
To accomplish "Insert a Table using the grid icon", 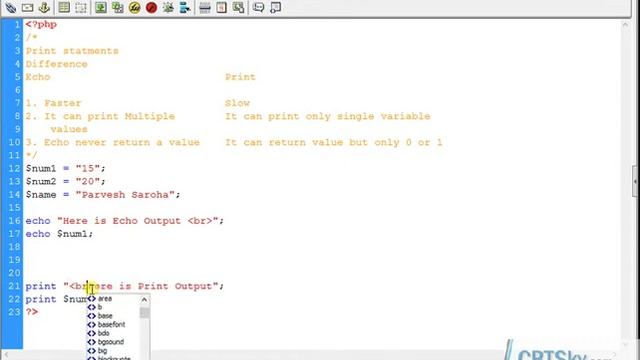I will pyautogui.click(x=64, y=7).
